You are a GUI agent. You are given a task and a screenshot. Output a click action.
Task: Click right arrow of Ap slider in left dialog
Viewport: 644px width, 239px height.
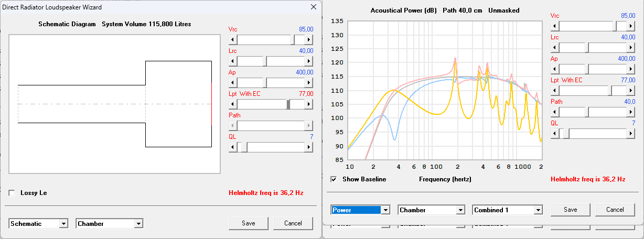click(308, 83)
